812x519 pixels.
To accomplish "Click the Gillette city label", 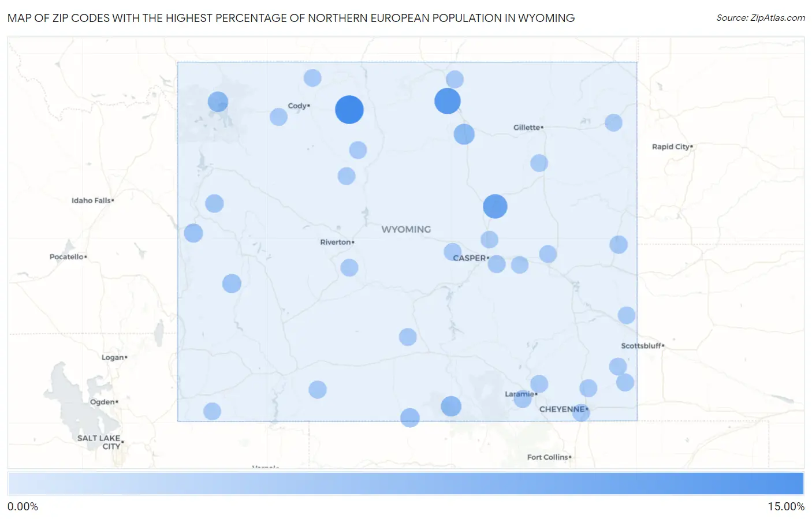I will [527, 127].
